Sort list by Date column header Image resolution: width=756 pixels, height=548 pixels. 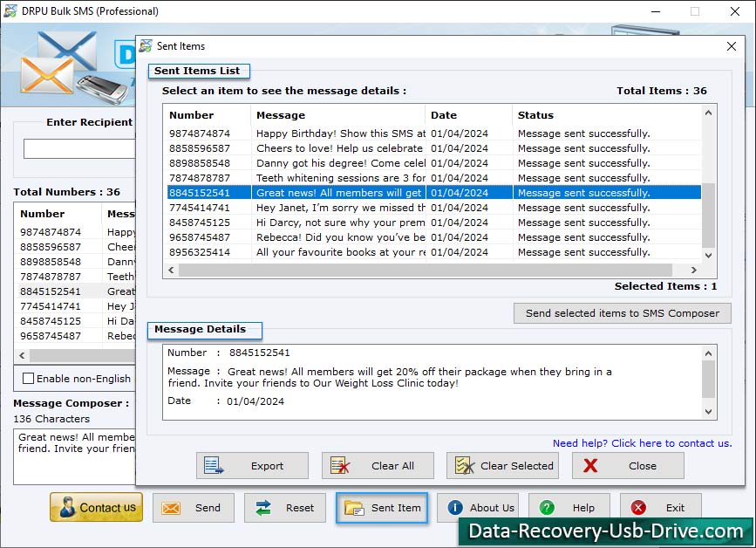(x=468, y=115)
